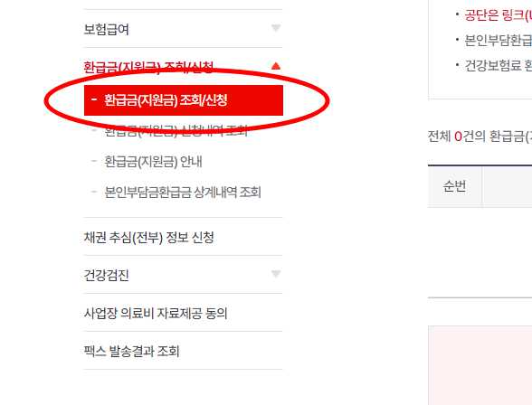Open 환급금(지원금) 신청내역 조회 submenu
Viewport: 532px width, 405px height.
(x=176, y=131)
